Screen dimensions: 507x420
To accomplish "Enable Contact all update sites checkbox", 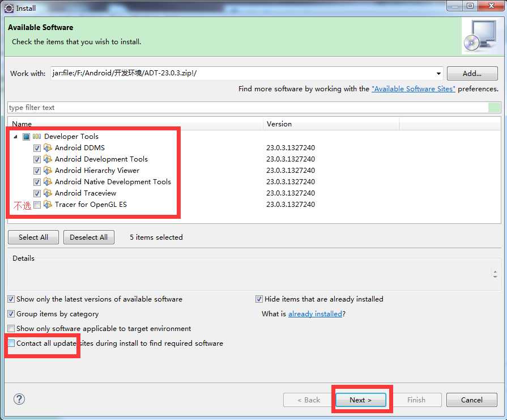I will [x=11, y=343].
